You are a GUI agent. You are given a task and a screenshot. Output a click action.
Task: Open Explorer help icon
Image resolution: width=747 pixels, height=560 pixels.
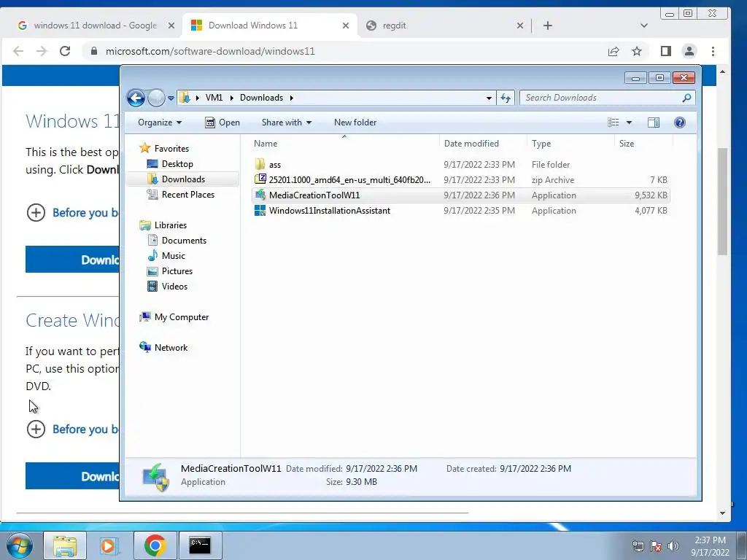tap(680, 122)
